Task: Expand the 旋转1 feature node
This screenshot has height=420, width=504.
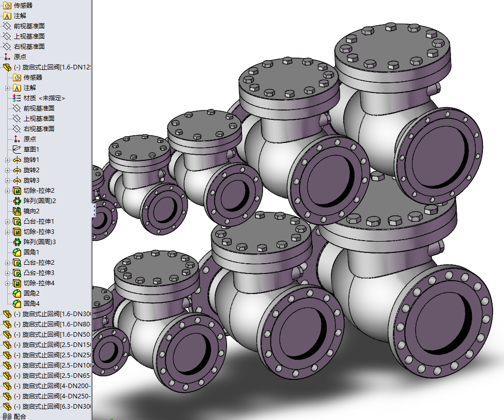Action: click(x=7, y=160)
